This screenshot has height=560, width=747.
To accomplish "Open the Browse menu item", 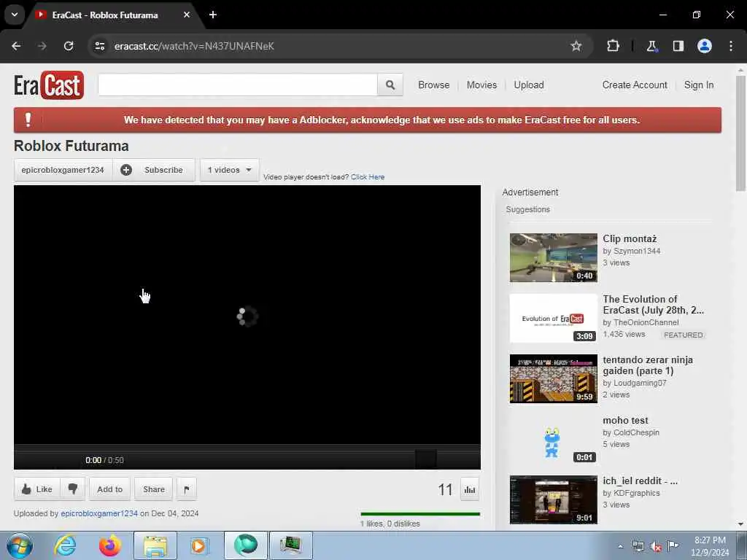I will click(433, 85).
